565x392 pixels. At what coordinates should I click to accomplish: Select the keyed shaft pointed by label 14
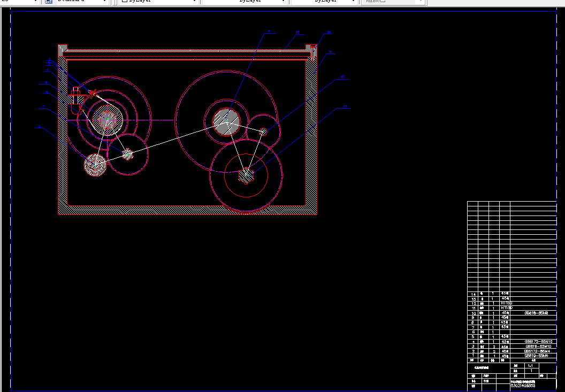[x=246, y=175]
